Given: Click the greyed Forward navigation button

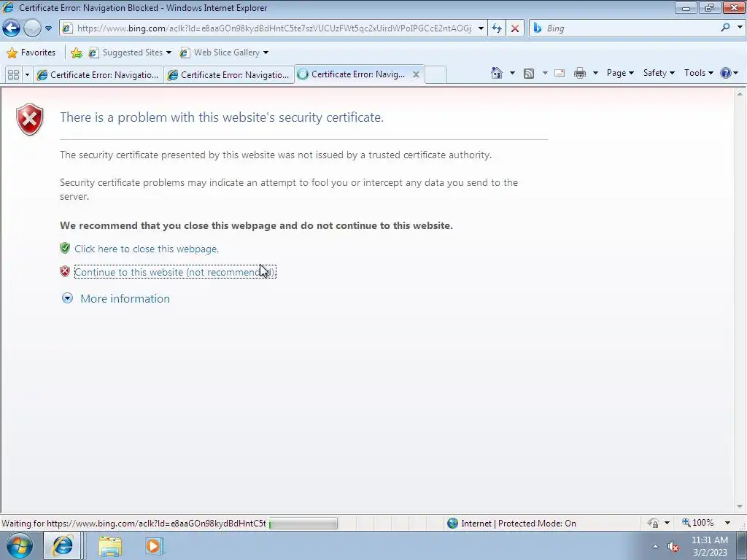Looking at the screenshot, I should tap(32, 28).
